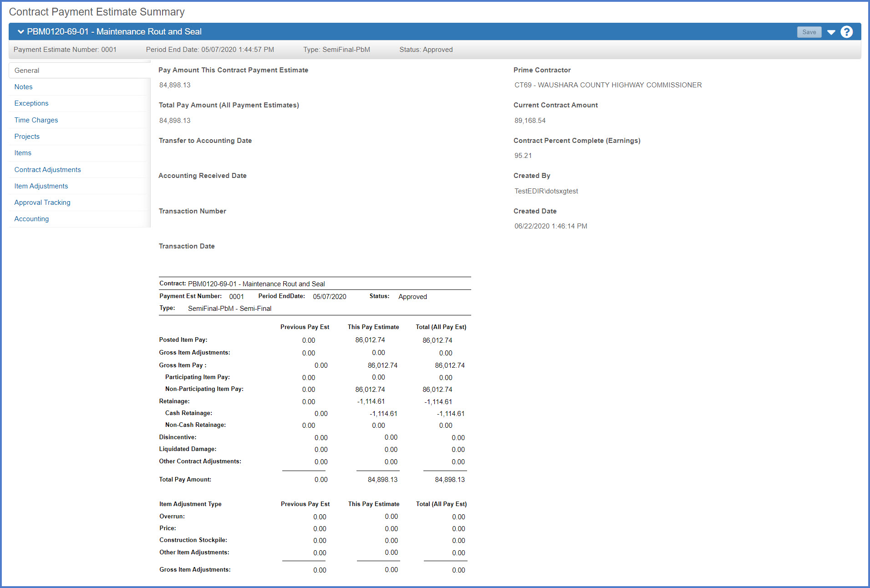The height and width of the screenshot is (588, 870).
Task: Click the Transfer to Accounting Date label
Action: point(205,141)
